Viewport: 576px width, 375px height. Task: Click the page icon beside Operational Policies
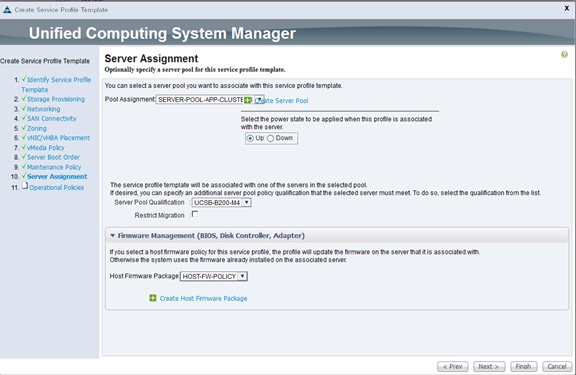pyautogui.click(x=25, y=186)
